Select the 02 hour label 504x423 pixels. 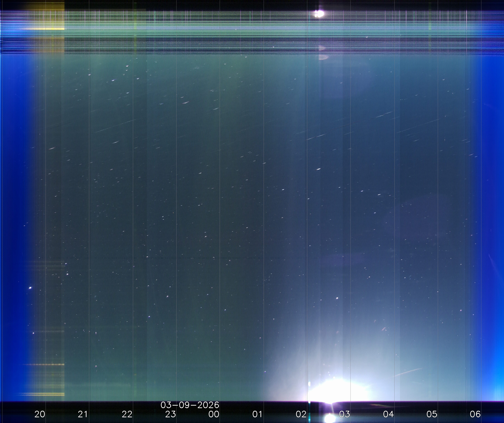tap(301, 414)
